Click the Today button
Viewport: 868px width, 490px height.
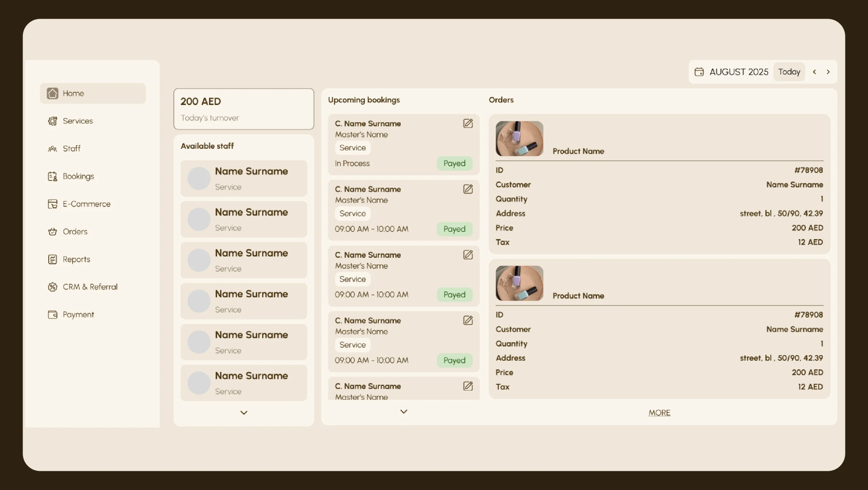[x=789, y=72]
